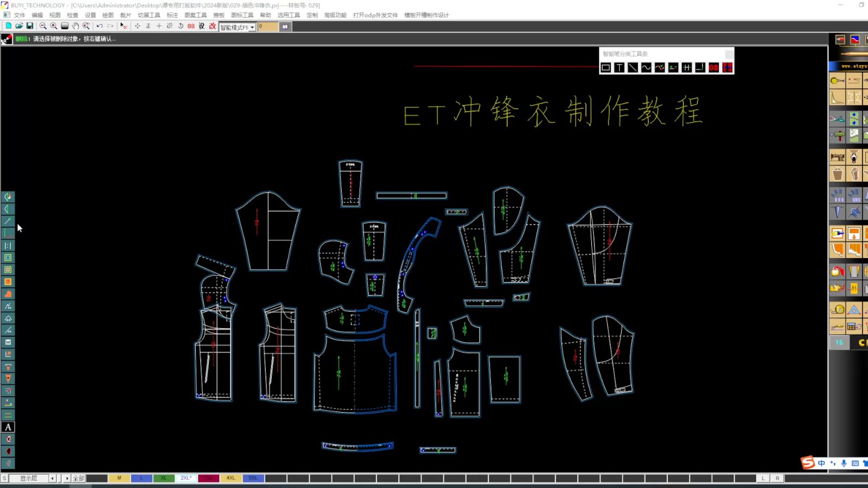Screen dimensions: 868x488
Task: Click the large sleeve pattern piece thumbnail
Action: [268, 231]
